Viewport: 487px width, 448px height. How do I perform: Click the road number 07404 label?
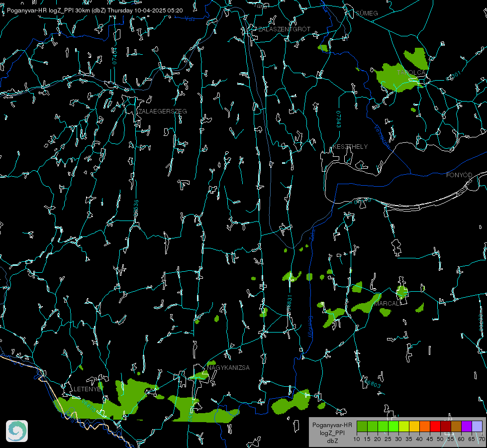click(x=114, y=56)
